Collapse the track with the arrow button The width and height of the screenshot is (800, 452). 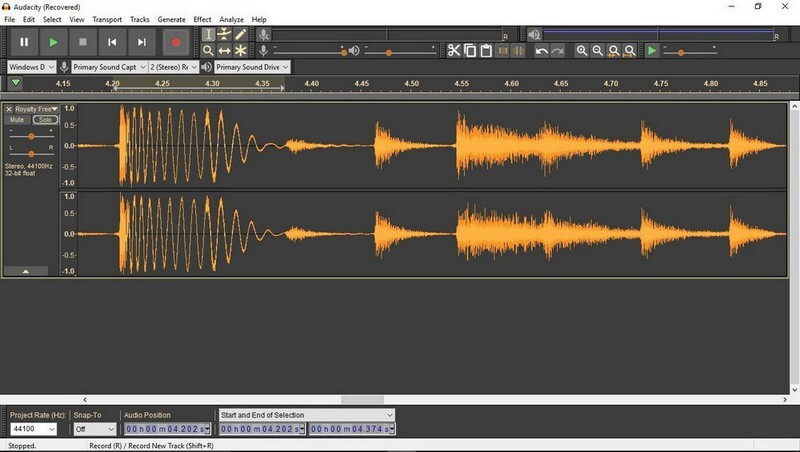click(26, 270)
